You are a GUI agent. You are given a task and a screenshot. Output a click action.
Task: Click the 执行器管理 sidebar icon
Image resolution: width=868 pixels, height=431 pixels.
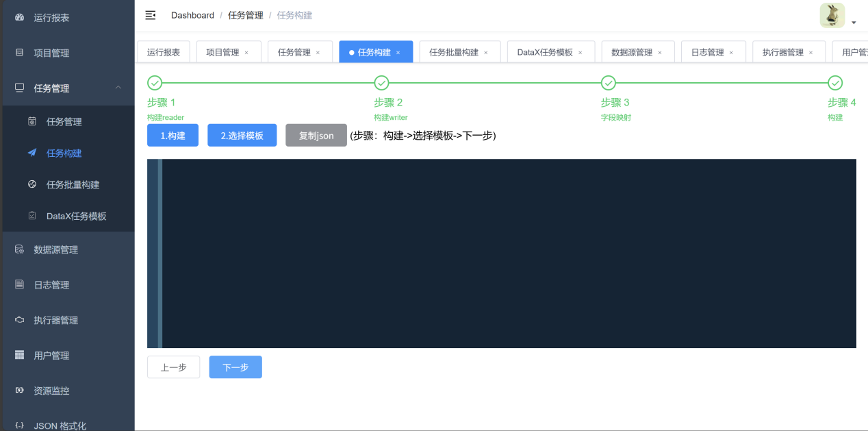tap(19, 320)
